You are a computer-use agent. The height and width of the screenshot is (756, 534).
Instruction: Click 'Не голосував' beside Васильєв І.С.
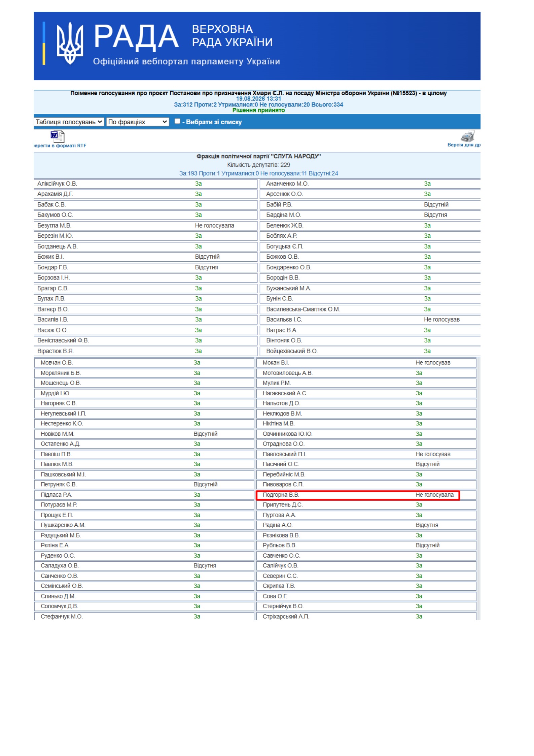pyautogui.click(x=441, y=320)
